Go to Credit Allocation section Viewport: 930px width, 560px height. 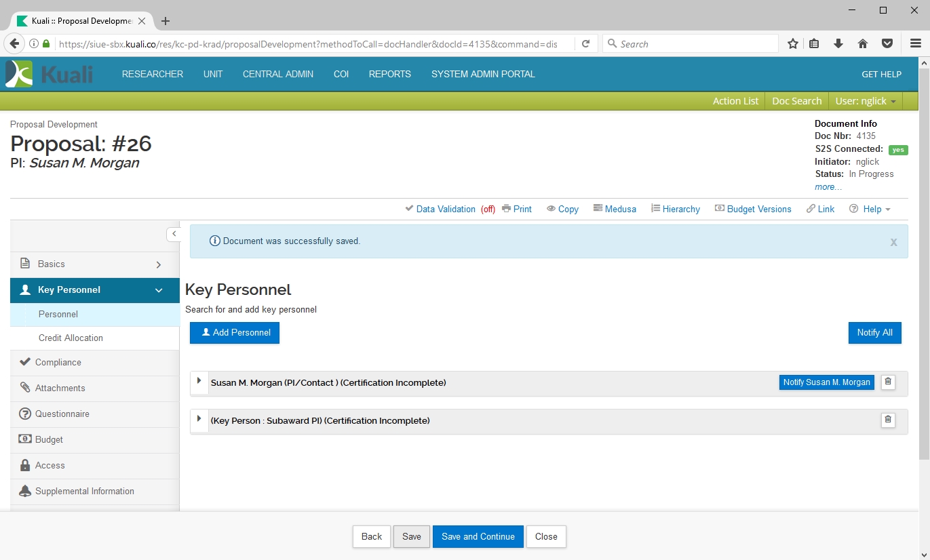(71, 338)
